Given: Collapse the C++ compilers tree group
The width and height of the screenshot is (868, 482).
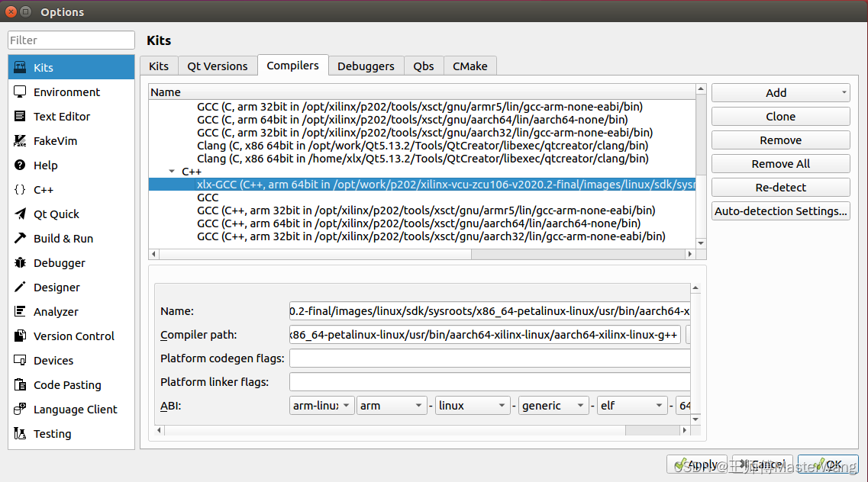Looking at the screenshot, I should 172,172.
